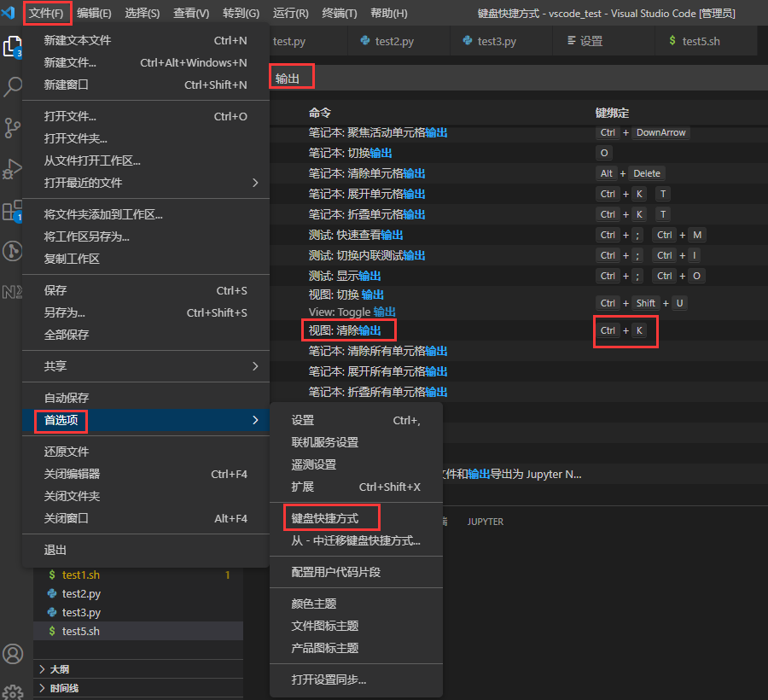Click the keybinding search field containing 输出

[519, 79]
